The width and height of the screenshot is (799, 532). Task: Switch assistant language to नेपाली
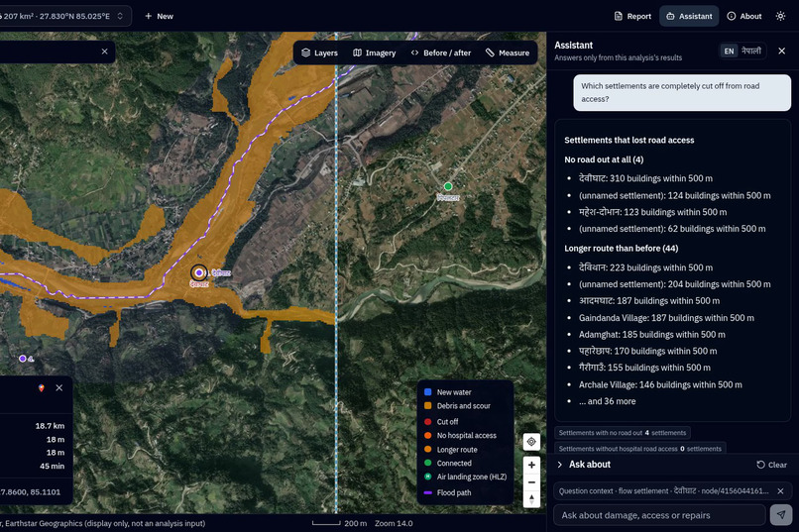(751, 51)
